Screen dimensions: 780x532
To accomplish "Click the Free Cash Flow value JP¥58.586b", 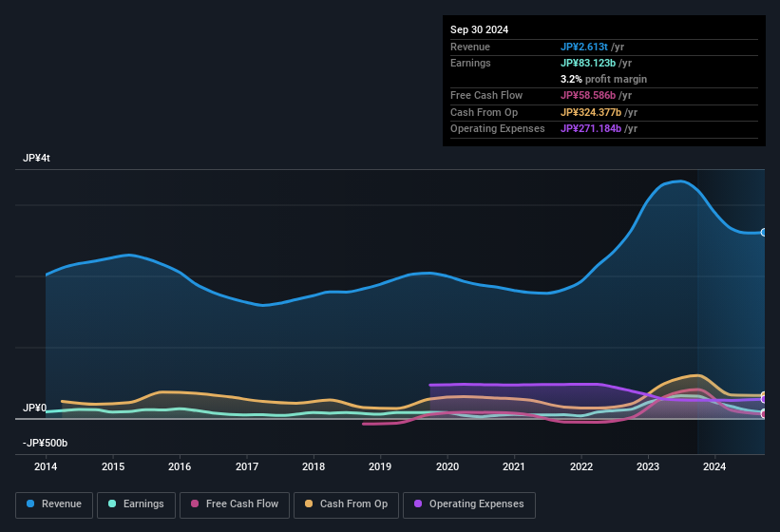I will pos(588,95).
